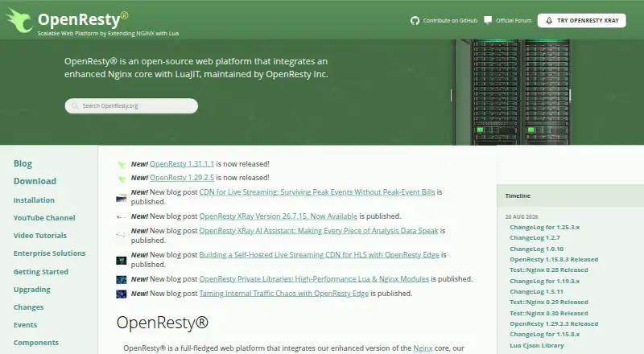Image resolution: width=644 pixels, height=354 pixels.
Task: Click the magnifier icon in search box
Action: (x=75, y=106)
